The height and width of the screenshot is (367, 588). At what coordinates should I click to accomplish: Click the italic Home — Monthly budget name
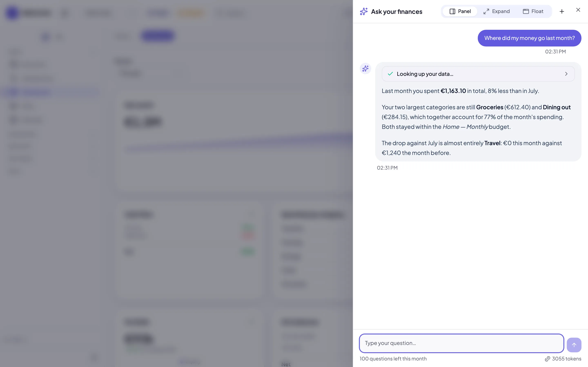click(x=465, y=127)
